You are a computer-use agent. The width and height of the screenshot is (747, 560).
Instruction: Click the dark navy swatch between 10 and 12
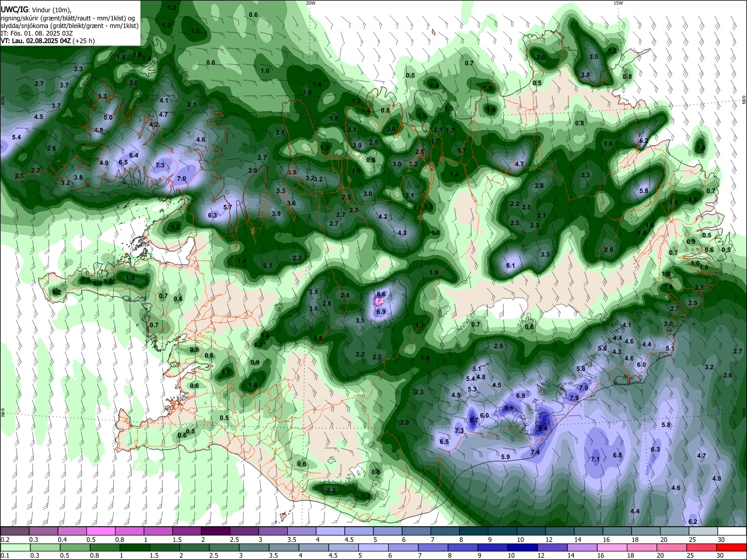tap(522, 548)
